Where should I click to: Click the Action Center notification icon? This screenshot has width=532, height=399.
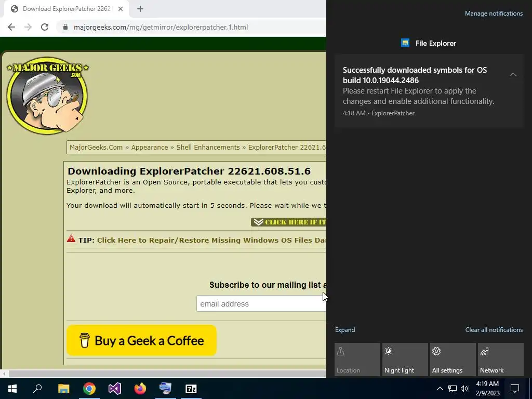pyautogui.click(x=515, y=389)
